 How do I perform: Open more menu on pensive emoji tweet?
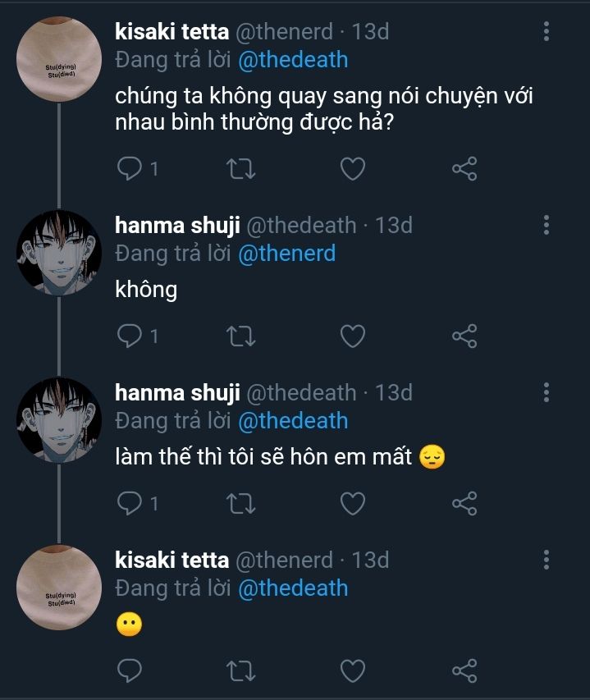[x=547, y=393]
